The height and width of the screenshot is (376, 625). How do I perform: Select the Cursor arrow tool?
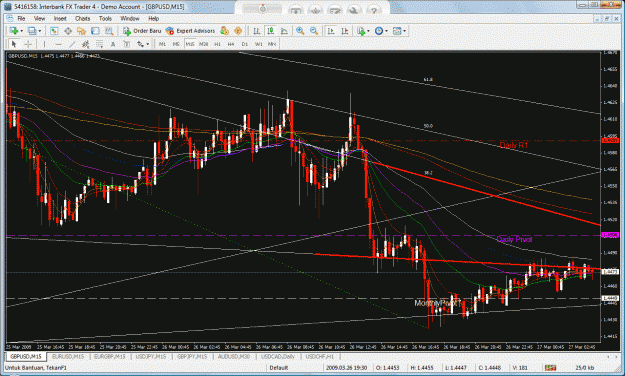(x=14, y=44)
